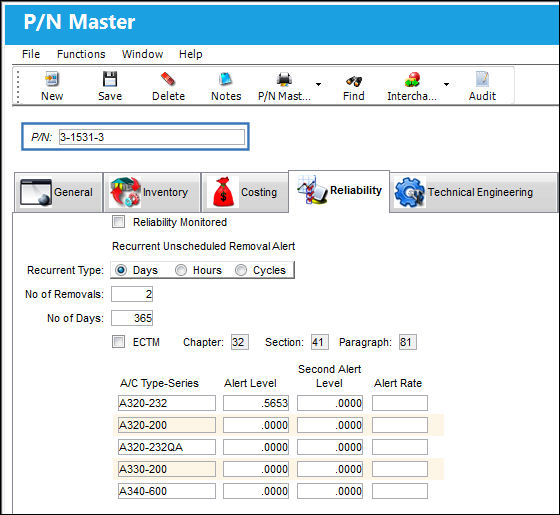Switch to the Inventory tab

coord(152,192)
